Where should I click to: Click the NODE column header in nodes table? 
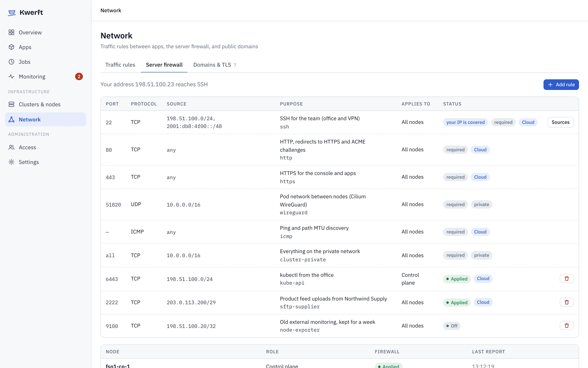112,352
